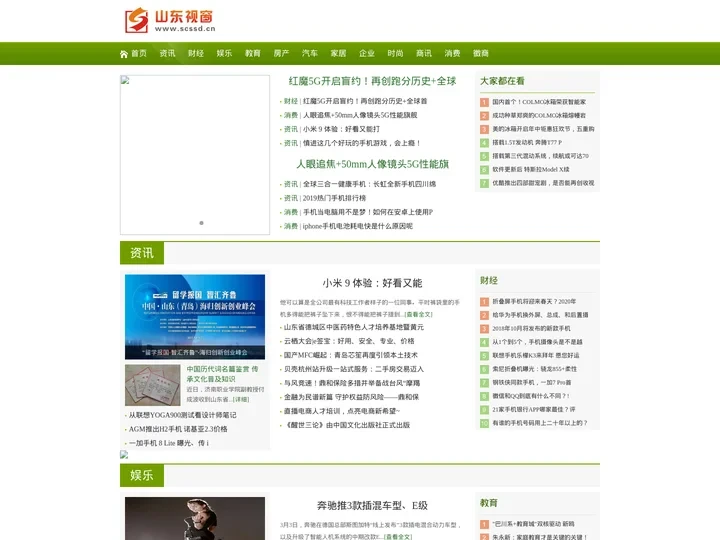Open 财经 item 从1个到5个，手机摄像头是不是越

tap(537, 342)
